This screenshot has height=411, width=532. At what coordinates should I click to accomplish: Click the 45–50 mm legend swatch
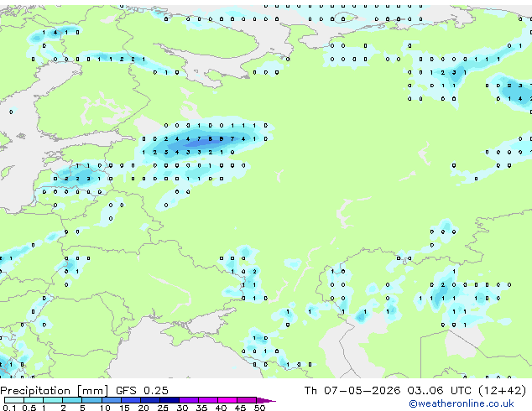click(x=247, y=400)
